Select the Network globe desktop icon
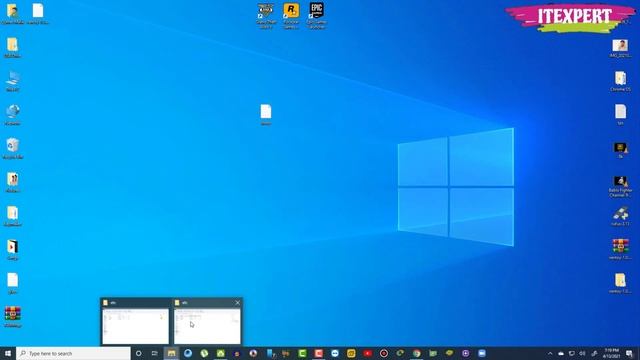Image resolution: width=640 pixels, height=360 pixels. click(13, 115)
